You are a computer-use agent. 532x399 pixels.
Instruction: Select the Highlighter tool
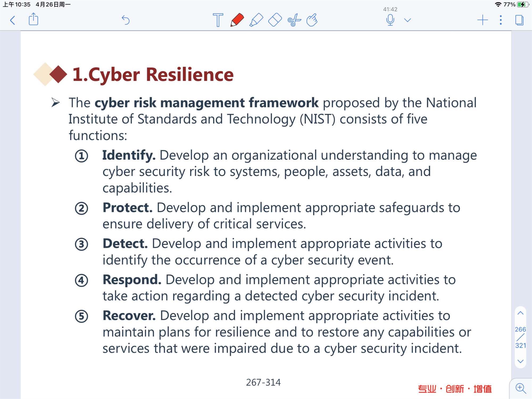(x=256, y=20)
